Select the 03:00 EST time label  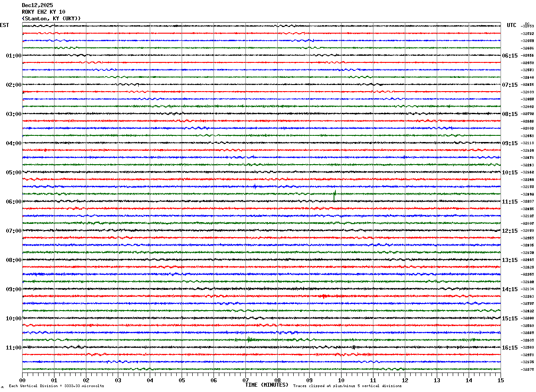click(14, 114)
